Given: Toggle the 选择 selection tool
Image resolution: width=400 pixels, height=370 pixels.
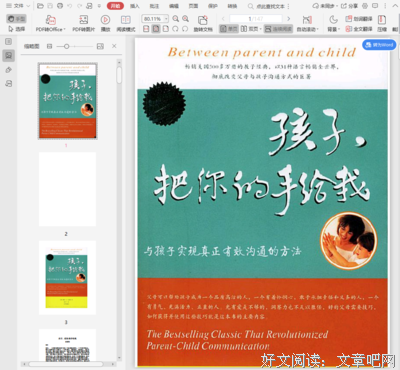Looking at the screenshot, I should click(16, 29).
